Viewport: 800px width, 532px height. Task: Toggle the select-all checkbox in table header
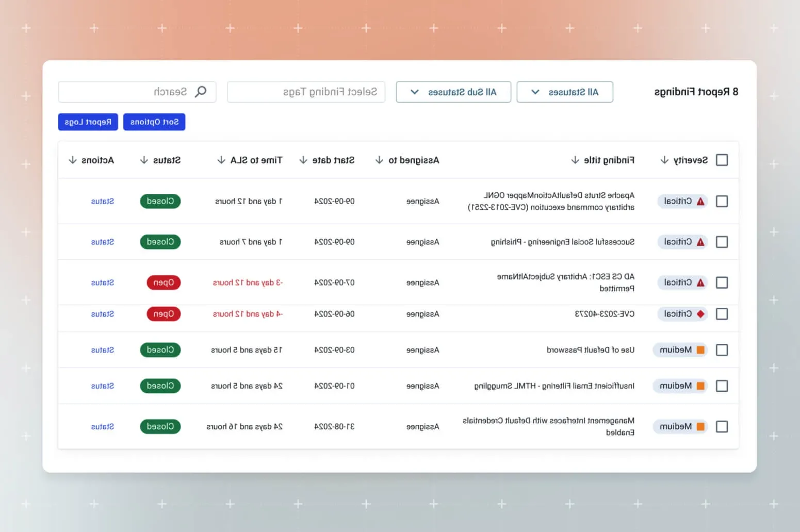tap(722, 160)
